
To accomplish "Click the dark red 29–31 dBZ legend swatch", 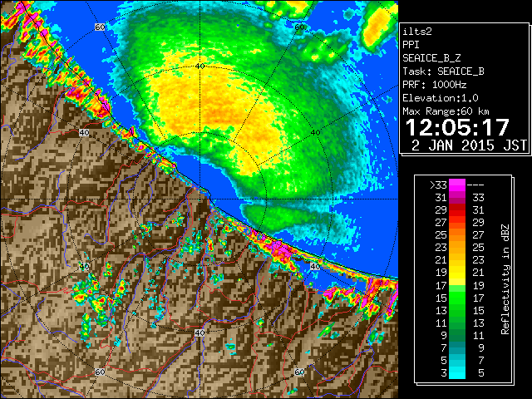I will pos(457,210).
